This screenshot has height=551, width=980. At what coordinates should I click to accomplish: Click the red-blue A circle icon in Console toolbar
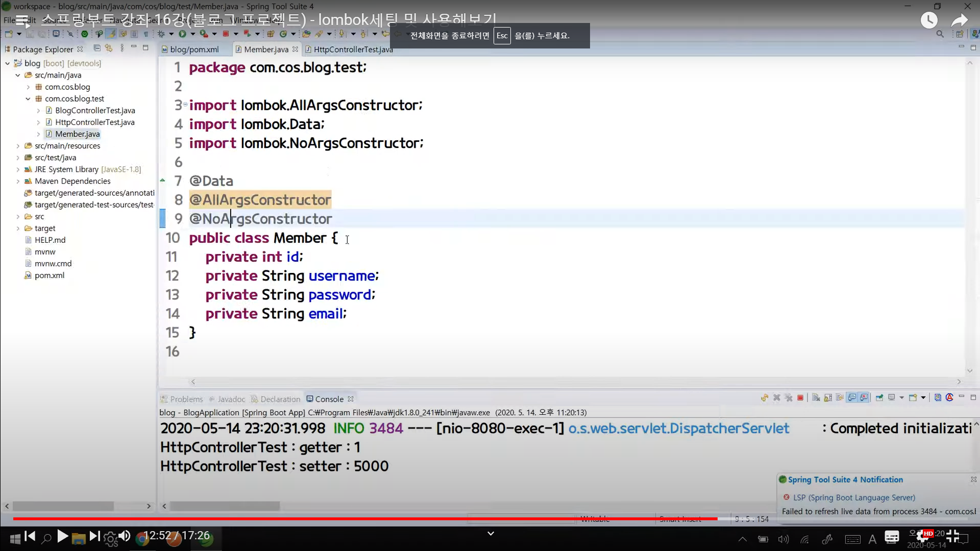[x=949, y=398]
